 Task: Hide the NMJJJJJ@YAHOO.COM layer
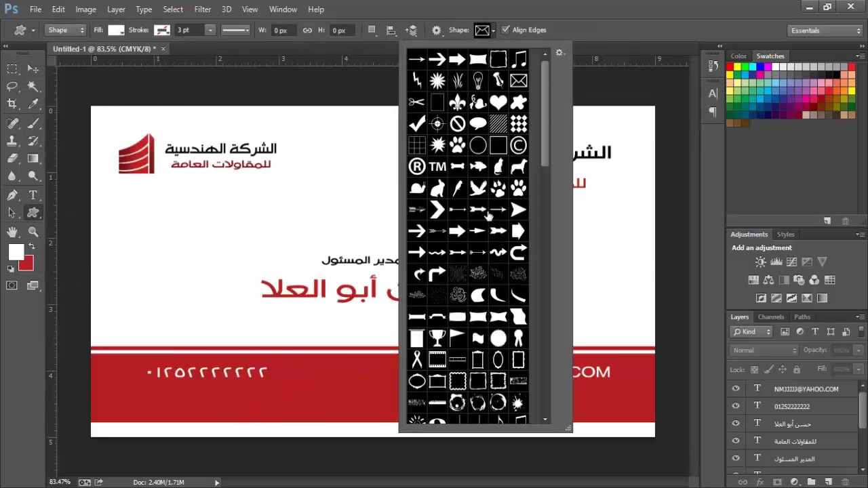[736, 388]
